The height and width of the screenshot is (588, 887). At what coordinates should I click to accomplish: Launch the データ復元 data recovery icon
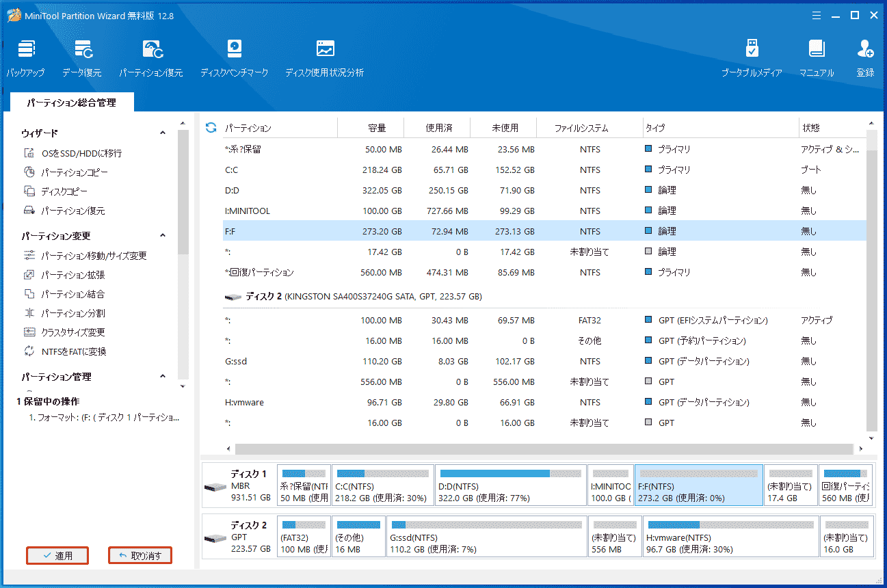coord(83,50)
